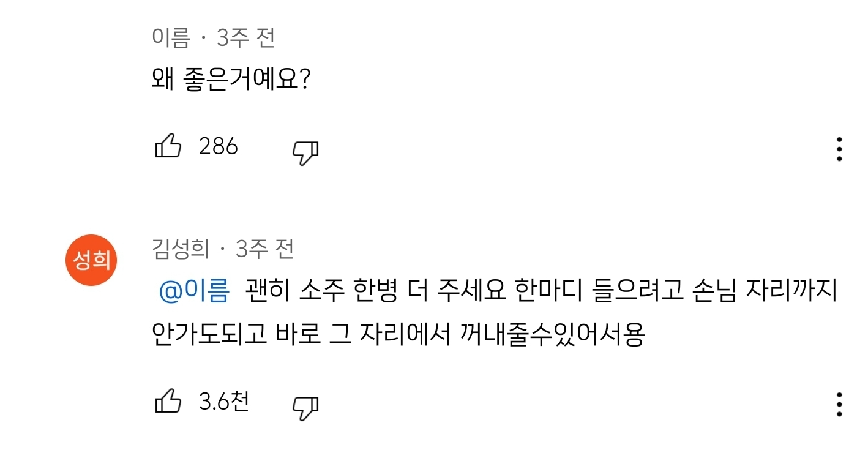Screen dimensions: 868x450
Task: Dislike the comment "왜 좋은거예요?"
Action: point(305,151)
